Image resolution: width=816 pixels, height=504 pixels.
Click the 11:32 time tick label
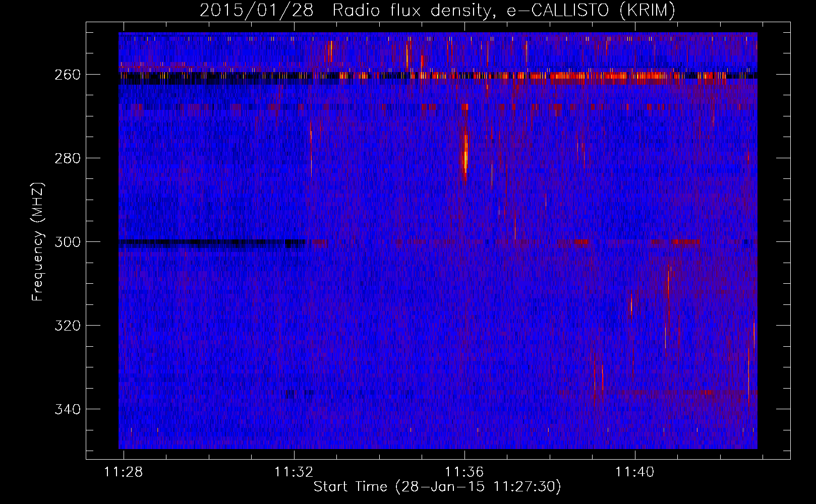point(294,472)
